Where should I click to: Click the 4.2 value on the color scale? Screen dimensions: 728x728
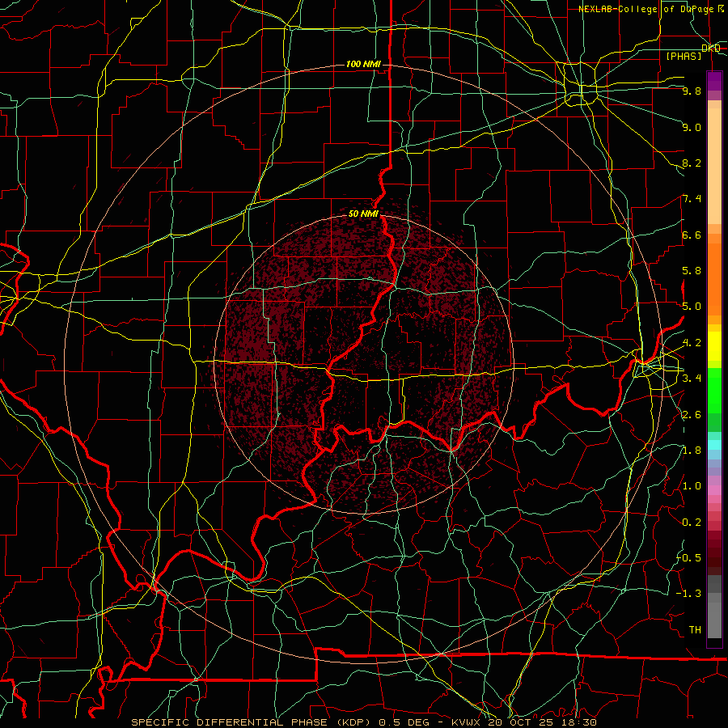[x=692, y=343]
